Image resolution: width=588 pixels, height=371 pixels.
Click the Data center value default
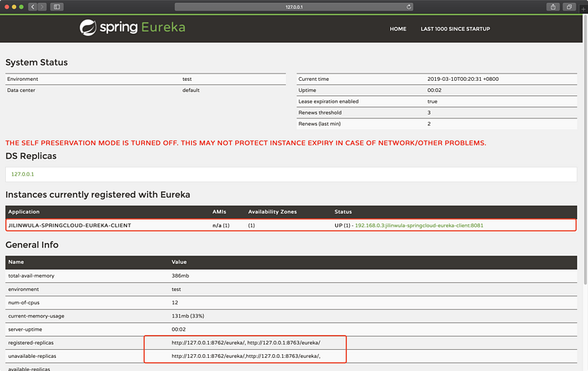191,90
